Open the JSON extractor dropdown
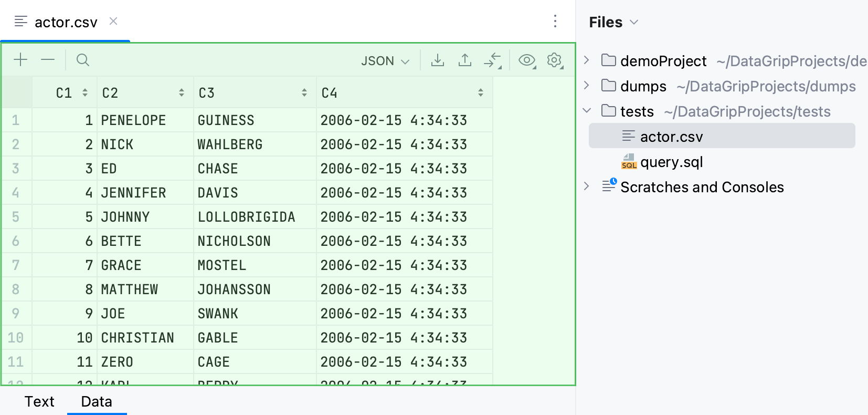 [x=385, y=61]
